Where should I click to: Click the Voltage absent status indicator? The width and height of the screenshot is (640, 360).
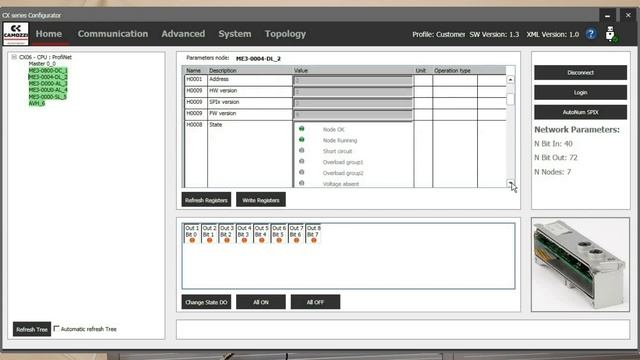tap(302, 183)
